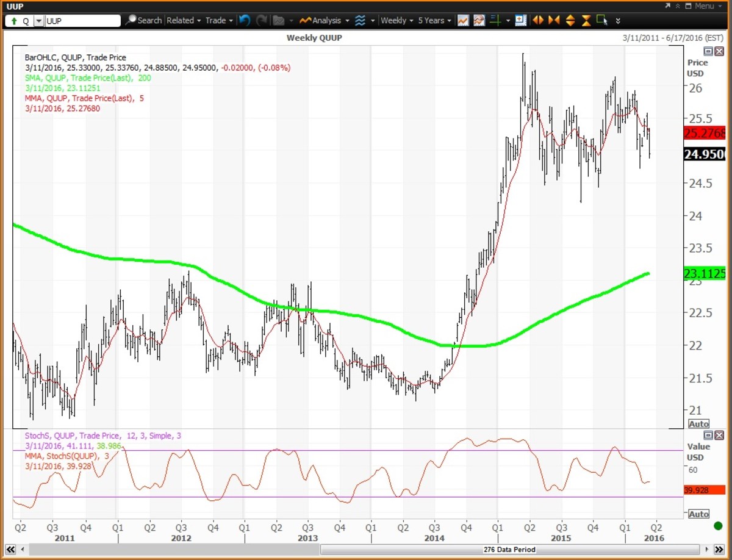This screenshot has height=560, width=732.
Task: Click the horizontal expand arrows icon
Action: click(x=538, y=20)
